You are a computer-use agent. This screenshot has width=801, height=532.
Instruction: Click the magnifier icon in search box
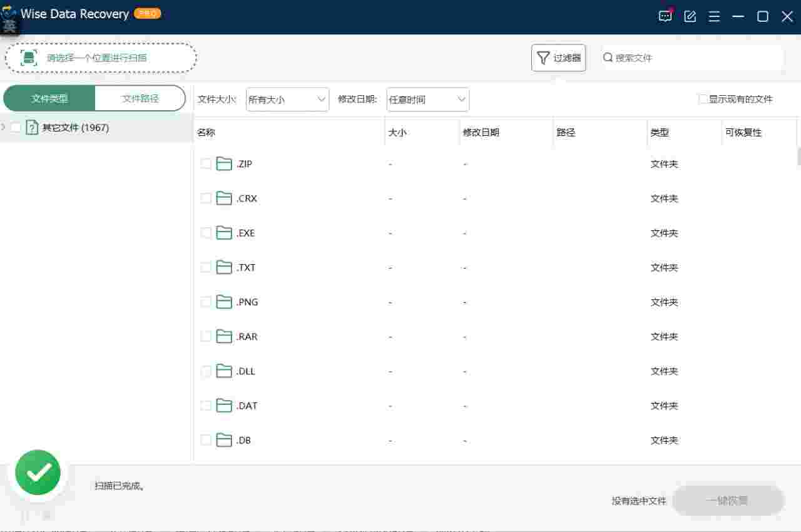[x=608, y=58]
